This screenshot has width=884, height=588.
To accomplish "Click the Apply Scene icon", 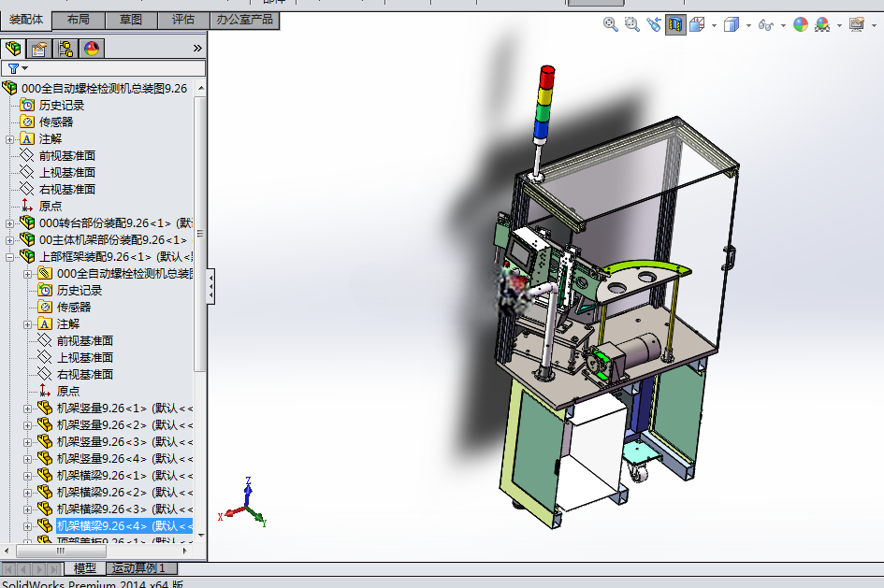I will tap(822, 24).
